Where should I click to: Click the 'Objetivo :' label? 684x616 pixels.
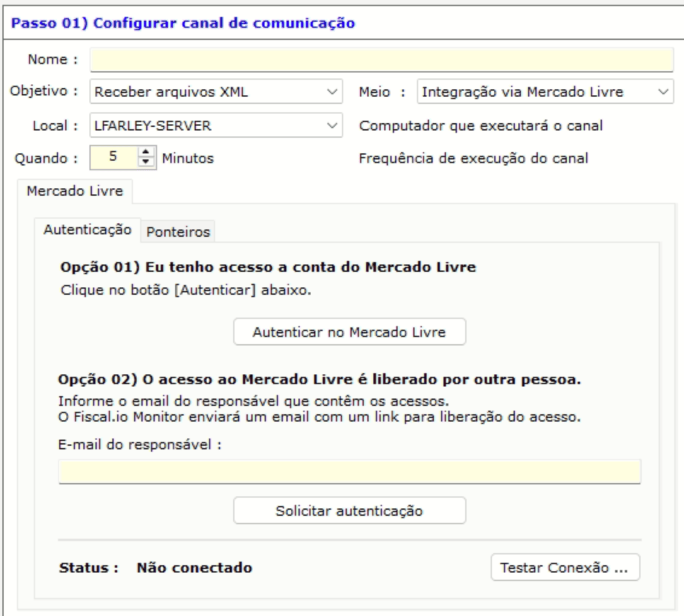(x=44, y=91)
